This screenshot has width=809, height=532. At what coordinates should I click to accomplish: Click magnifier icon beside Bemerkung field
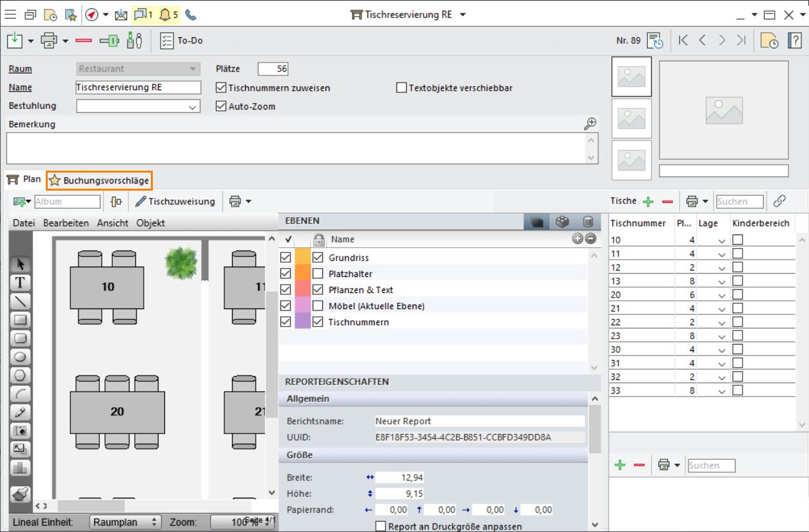(x=590, y=124)
